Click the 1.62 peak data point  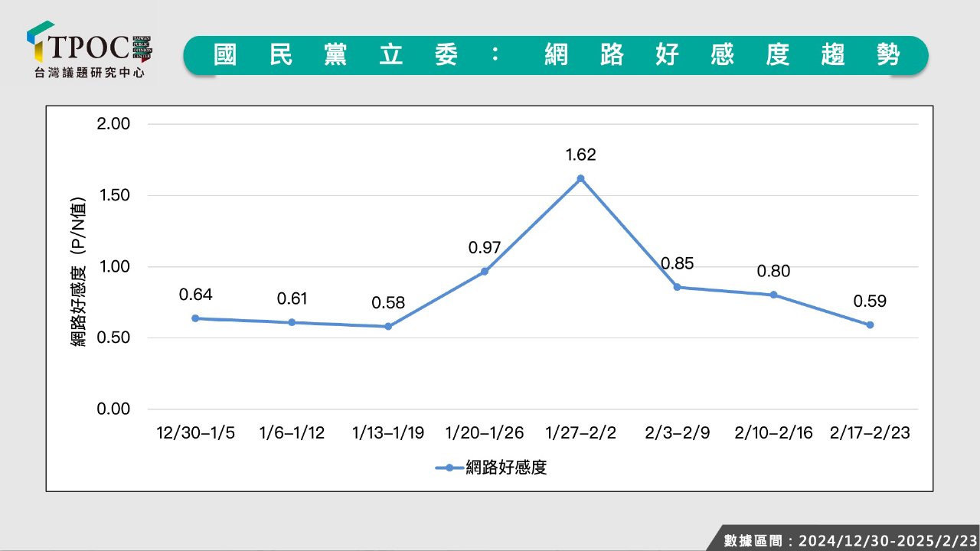click(x=580, y=178)
